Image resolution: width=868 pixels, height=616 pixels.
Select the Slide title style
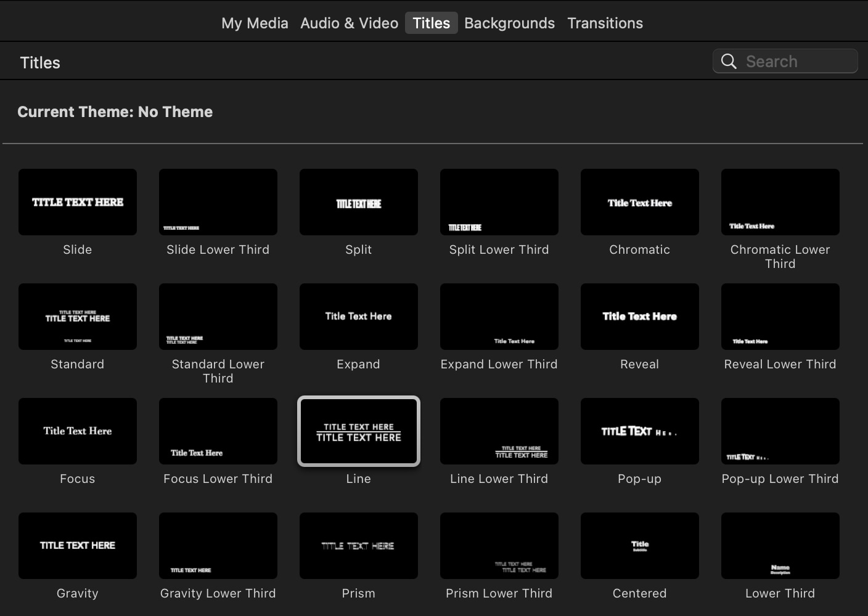click(x=77, y=202)
